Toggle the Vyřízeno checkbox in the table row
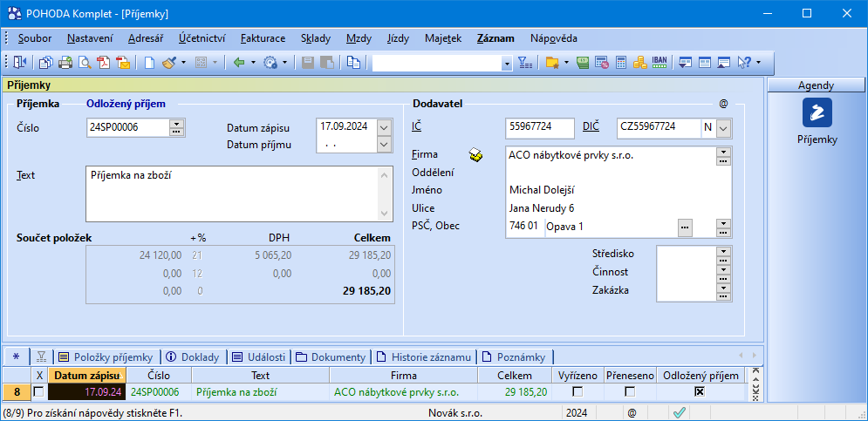868x421 pixels. [578, 391]
